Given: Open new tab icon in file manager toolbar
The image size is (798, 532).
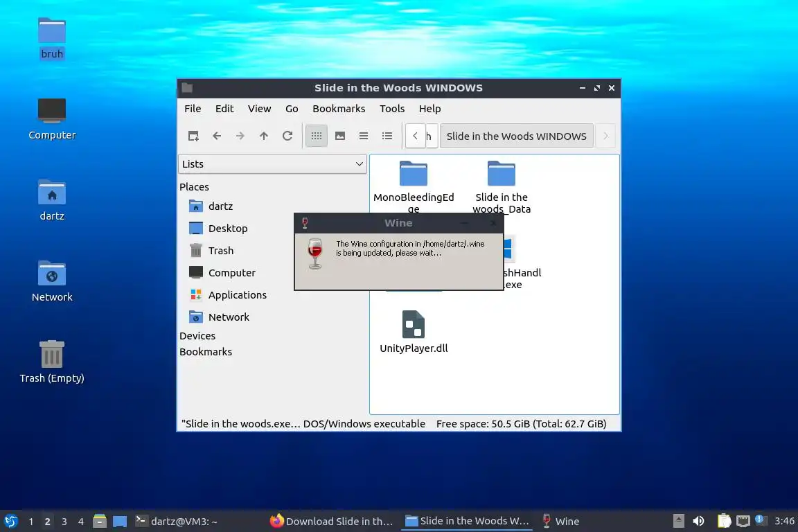Looking at the screenshot, I should (x=193, y=136).
